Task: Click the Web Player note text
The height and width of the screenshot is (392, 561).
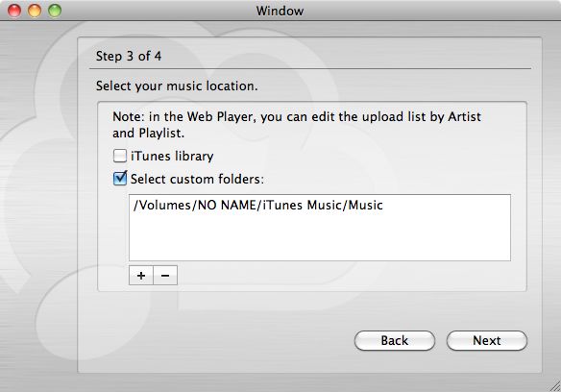Action: (x=297, y=125)
